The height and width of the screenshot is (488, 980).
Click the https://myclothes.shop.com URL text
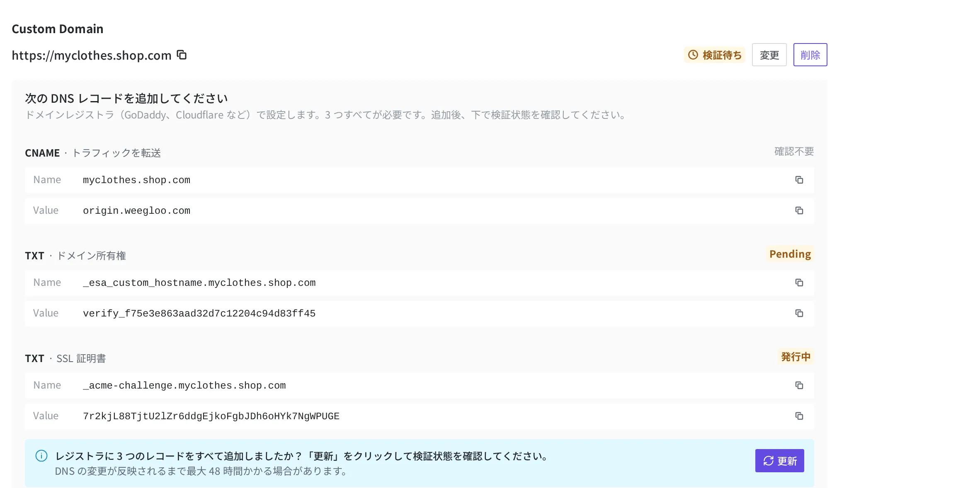(x=92, y=55)
